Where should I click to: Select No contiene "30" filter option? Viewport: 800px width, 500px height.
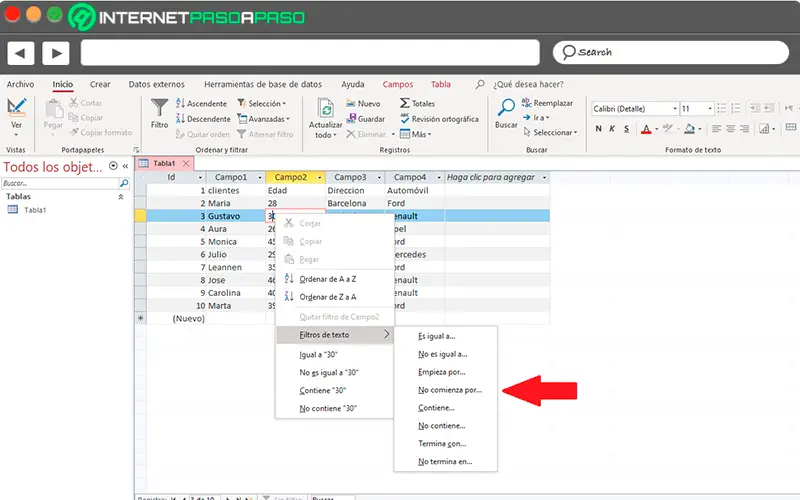(334, 408)
